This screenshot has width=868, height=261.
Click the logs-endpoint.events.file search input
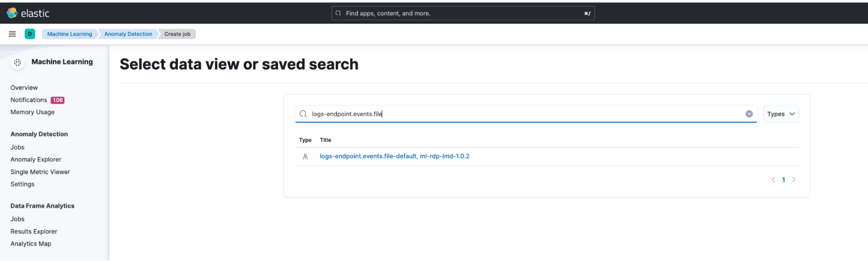pos(526,114)
